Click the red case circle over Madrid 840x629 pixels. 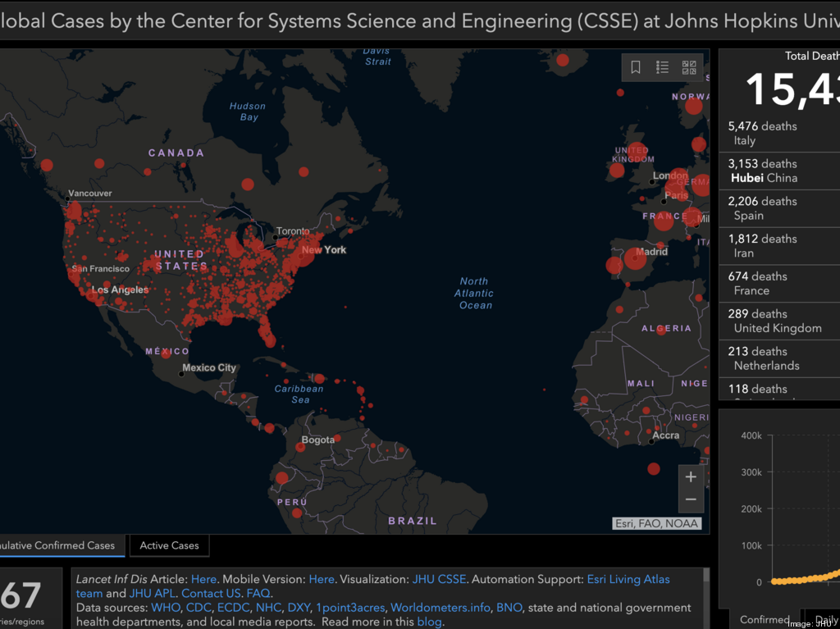point(634,259)
